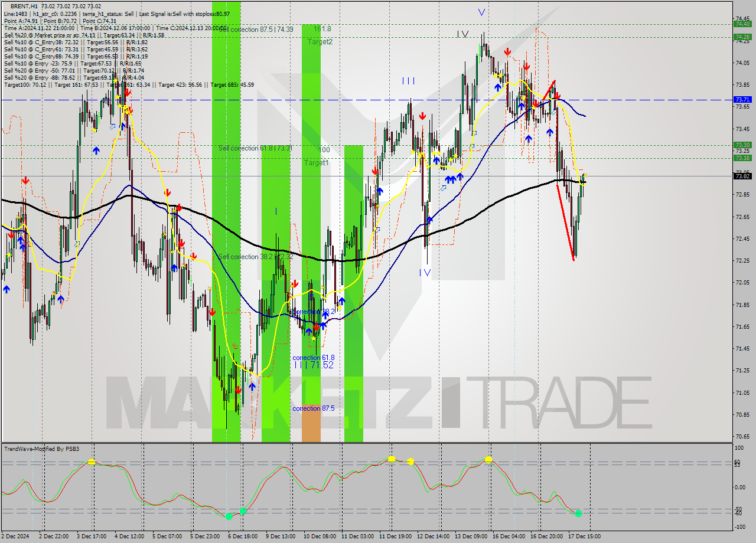
Task: Click the 'Target100: 70.12' targets line
Action: [129, 84]
